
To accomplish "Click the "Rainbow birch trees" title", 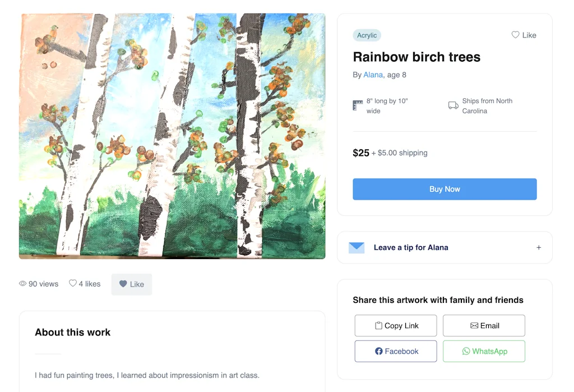I will pos(416,57).
